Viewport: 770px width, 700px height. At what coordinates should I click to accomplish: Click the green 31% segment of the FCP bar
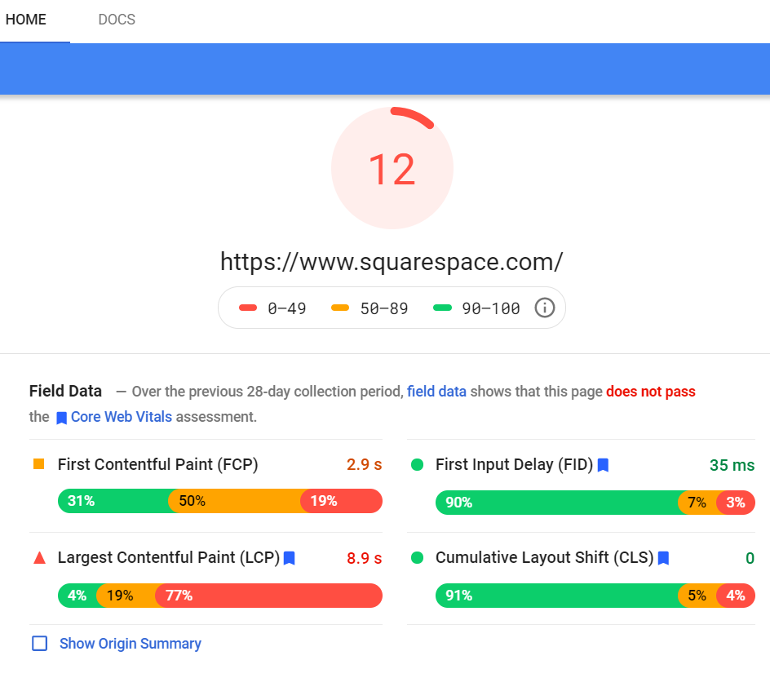coord(113,501)
